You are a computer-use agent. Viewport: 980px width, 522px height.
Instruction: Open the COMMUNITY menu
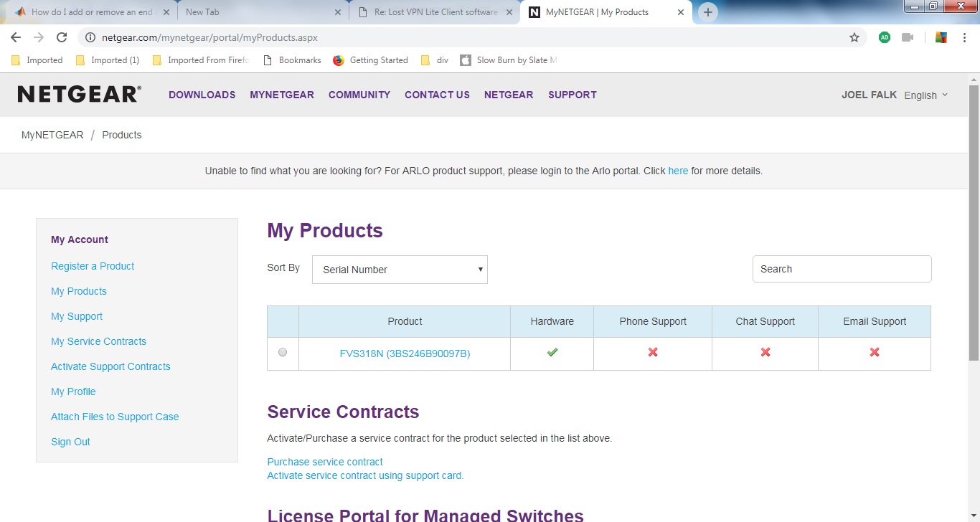pyautogui.click(x=359, y=95)
